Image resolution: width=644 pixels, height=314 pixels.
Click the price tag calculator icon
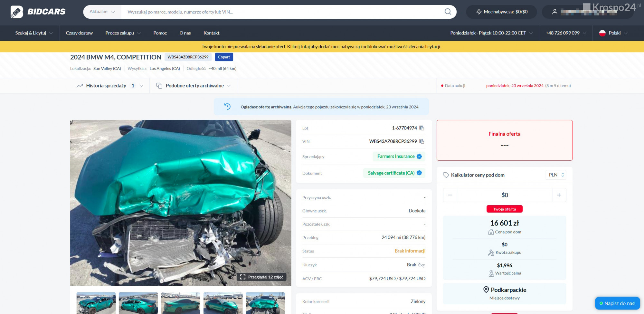click(446, 175)
